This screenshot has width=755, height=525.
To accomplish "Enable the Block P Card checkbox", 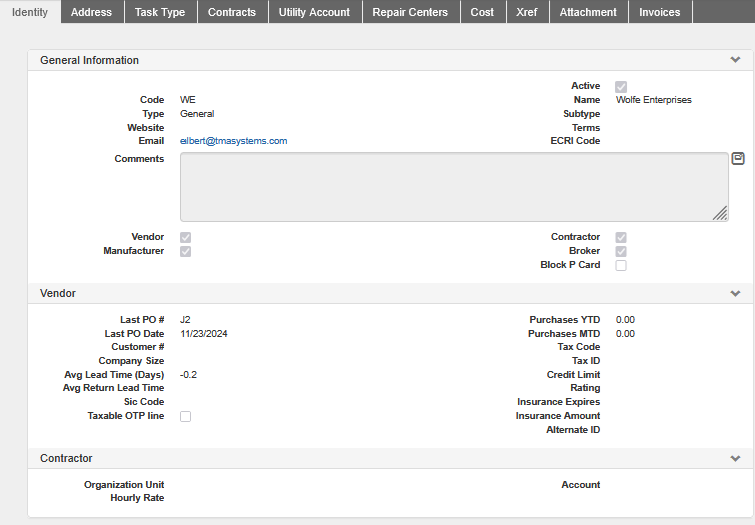I will [x=621, y=266].
